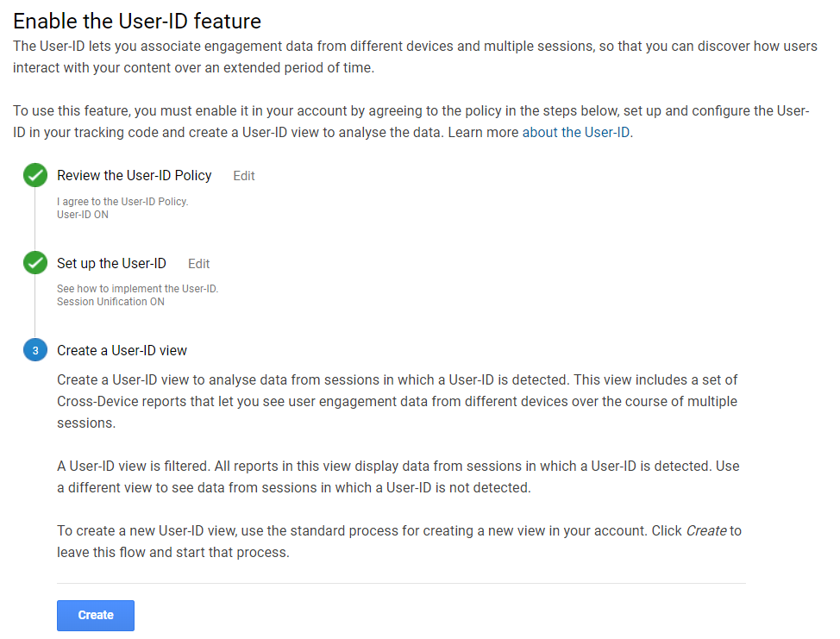Viewport: 840px width, 639px height.
Task: Expand the Set up the User-ID step title
Action: [x=111, y=263]
